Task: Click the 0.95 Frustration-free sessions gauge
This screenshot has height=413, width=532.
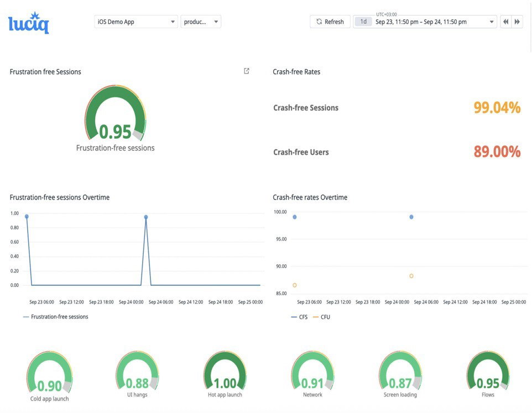Action: coord(116,113)
